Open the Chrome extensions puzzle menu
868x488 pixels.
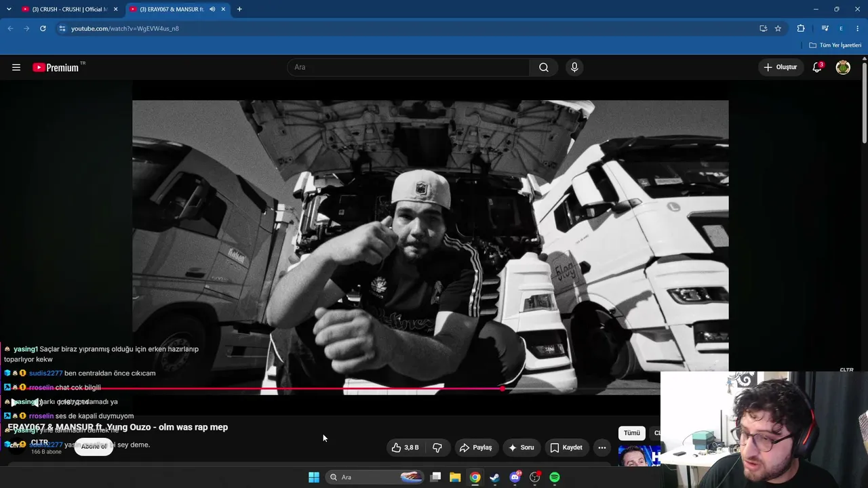pyautogui.click(x=801, y=28)
